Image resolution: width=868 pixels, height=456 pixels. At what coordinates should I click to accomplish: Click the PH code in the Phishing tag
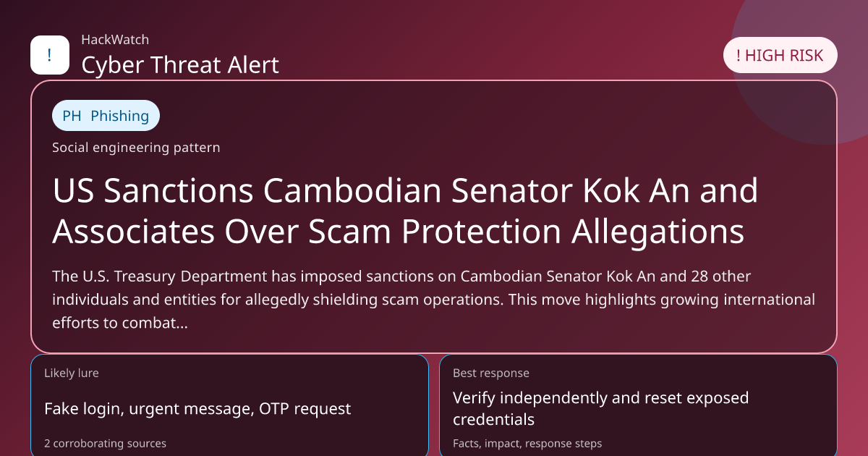coord(72,116)
